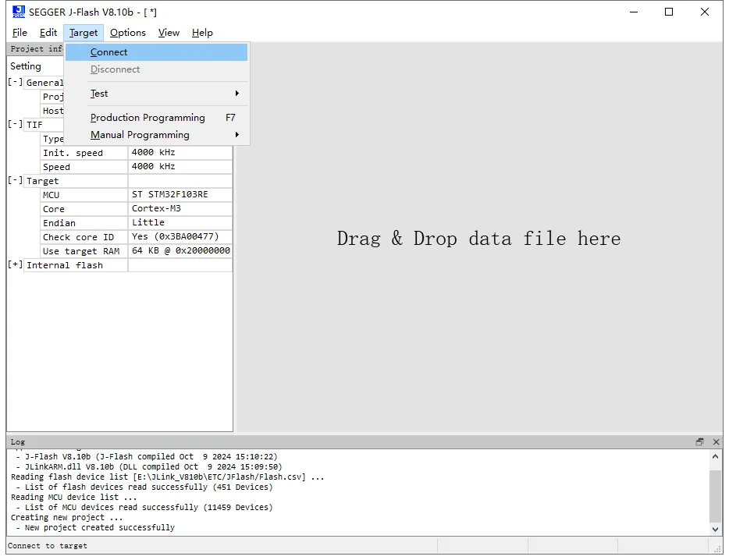Open the File menu
The width and height of the screenshot is (729, 560).
pyautogui.click(x=20, y=33)
